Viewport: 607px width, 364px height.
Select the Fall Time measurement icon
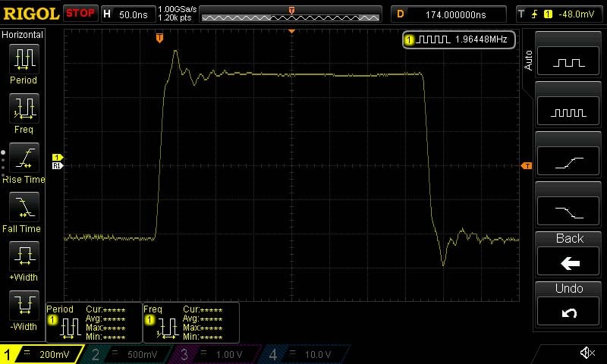coord(24,206)
